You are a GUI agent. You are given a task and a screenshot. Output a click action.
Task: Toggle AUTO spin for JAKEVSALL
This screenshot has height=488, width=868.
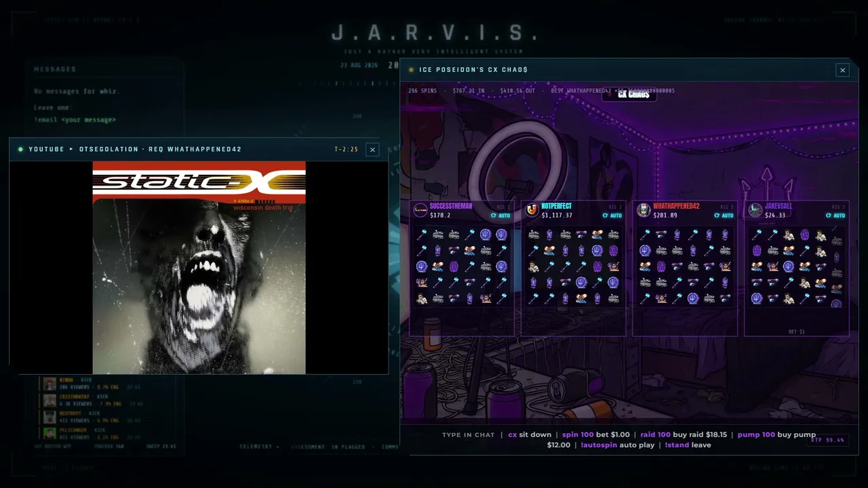(835, 216)
